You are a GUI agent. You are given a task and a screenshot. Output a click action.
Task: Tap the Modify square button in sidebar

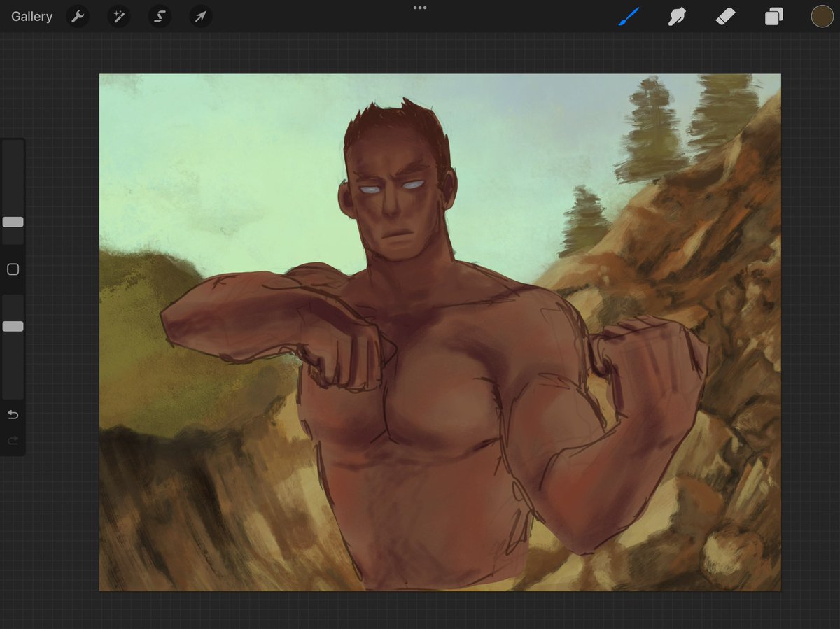(x=13, y=269)
